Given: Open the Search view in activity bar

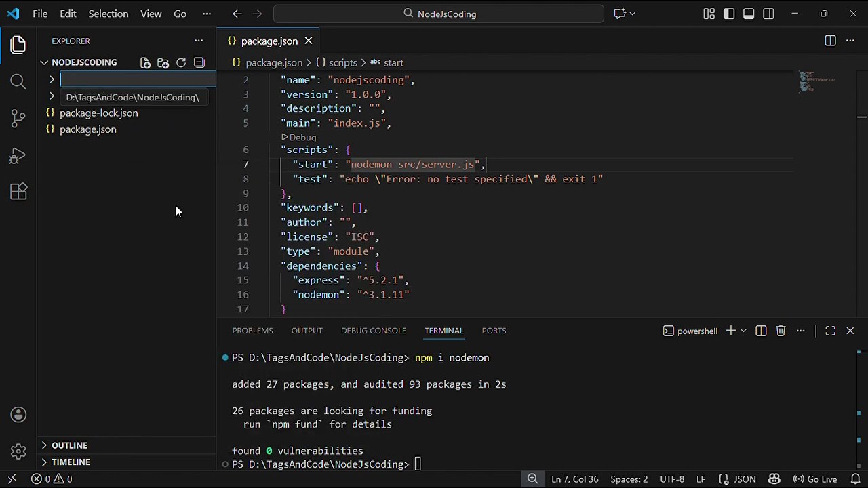Looking at the screenshot, I should tap(18, 81).
